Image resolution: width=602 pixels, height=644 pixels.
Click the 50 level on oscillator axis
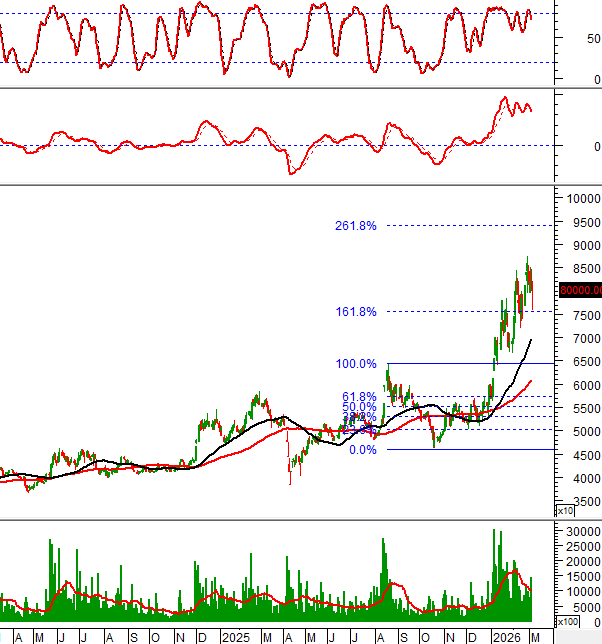[594, 39]
